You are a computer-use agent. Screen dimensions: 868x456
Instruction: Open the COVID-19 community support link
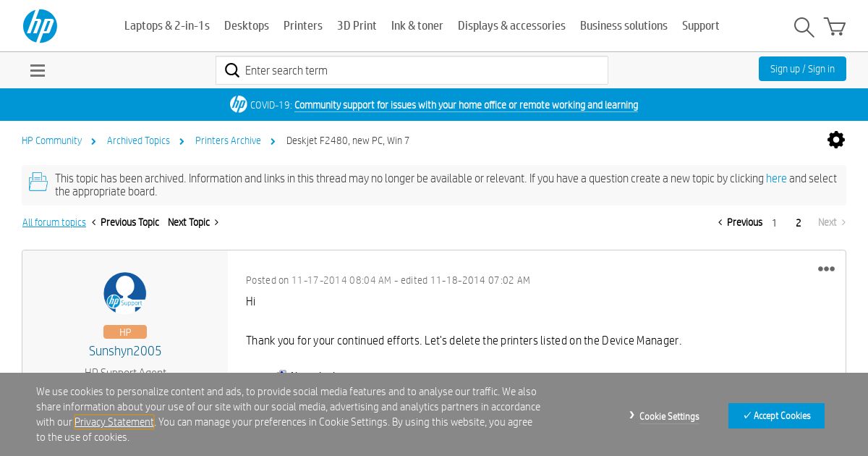[x=466, y=105]
